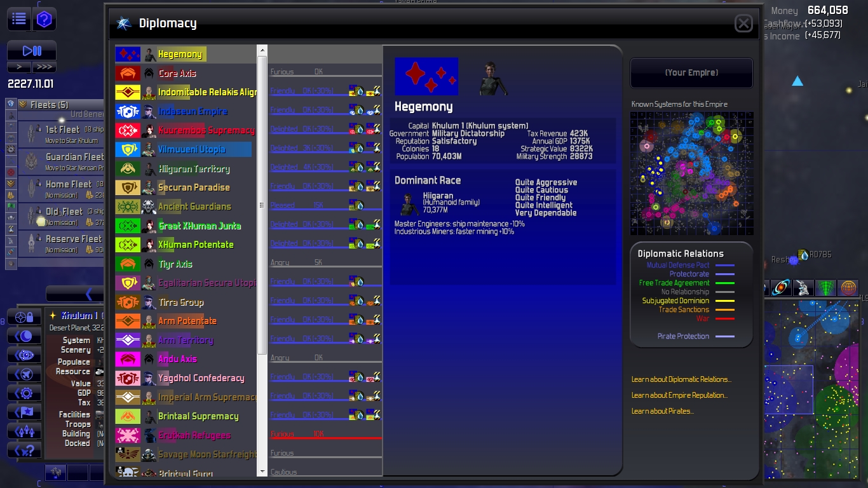Open the hexagon help question-mark button

click(44, 19)
